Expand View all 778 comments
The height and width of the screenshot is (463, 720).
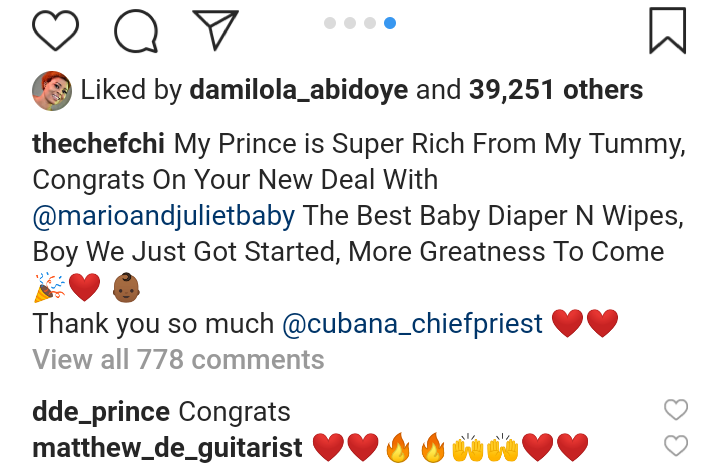point(178,359)
